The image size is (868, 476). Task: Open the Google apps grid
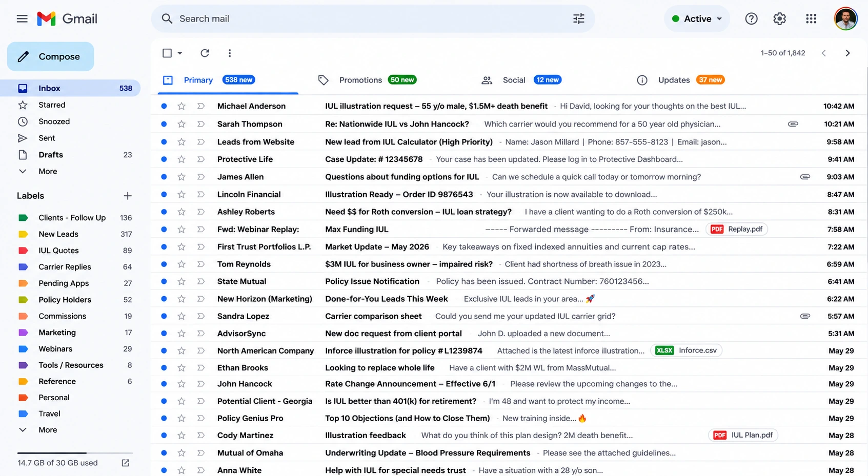pos(811,19)
